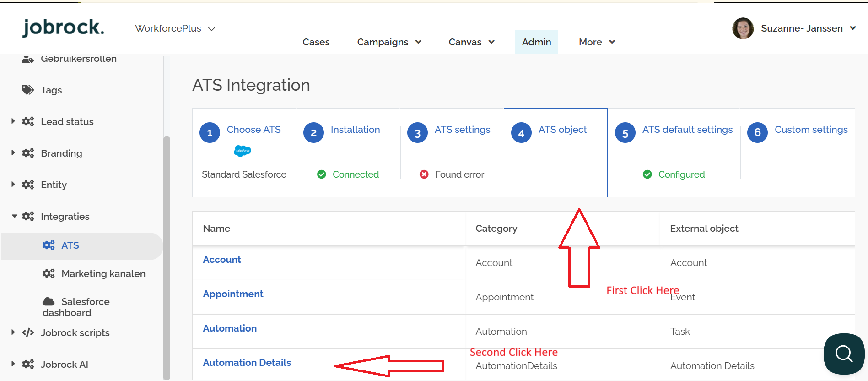Open the WorkforcePlus workspace dropdown
Image resolution: width=868 pixels, height=381 pixels.
[x=175, y=28]
